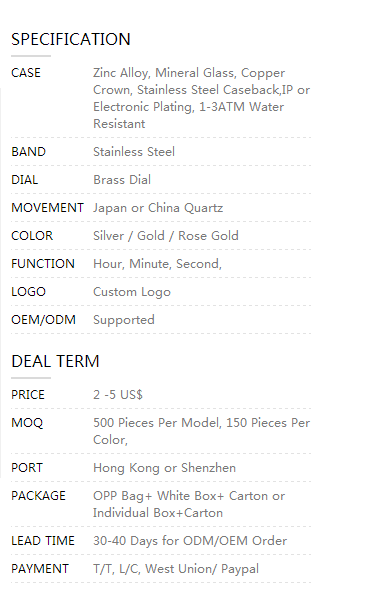Click Japan or China Quartz text

[158, 208]
